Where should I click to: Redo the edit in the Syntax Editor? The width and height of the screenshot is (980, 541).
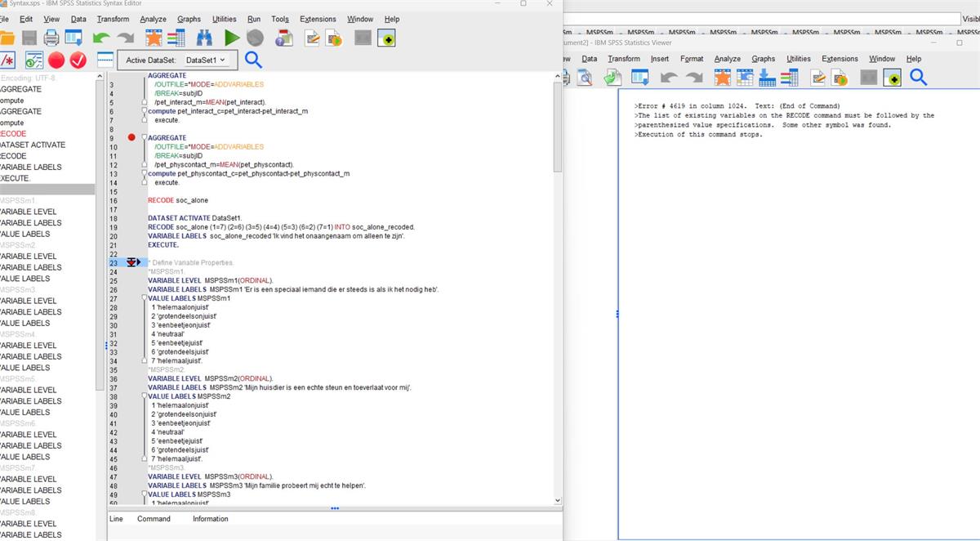click(125, 38)
